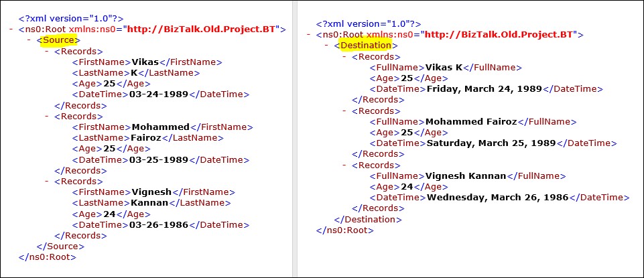Select FullName value 'Vignesh Kannan'
This screenshot has height=278, width=644.
pyautogui.click(x=466, y=176)
